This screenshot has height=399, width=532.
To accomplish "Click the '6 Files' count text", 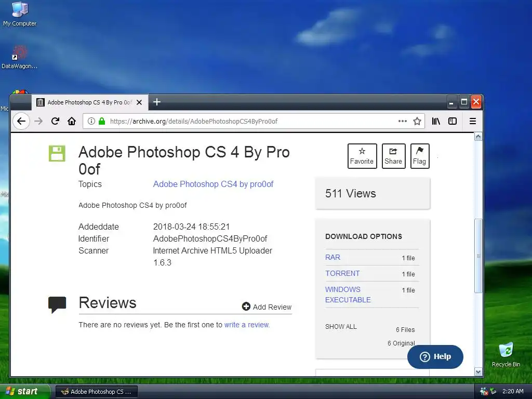I will tap(405, 329).
